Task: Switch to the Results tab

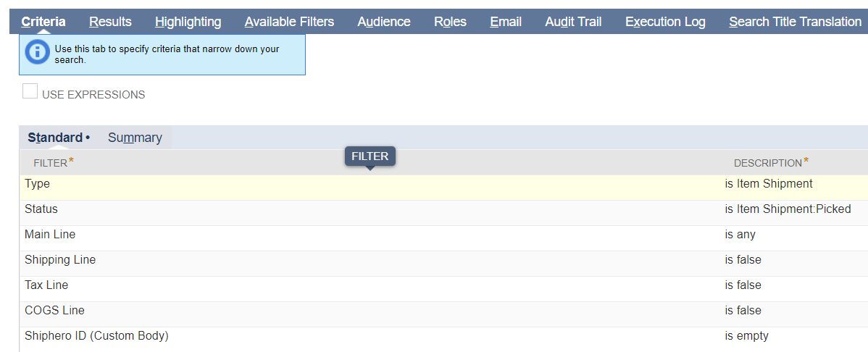Action: [x=110, y=22]
